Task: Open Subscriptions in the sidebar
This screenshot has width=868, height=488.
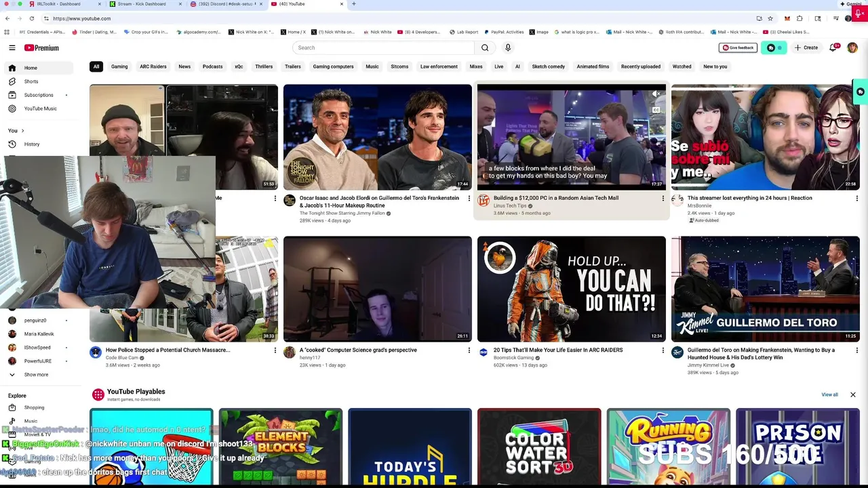Action: click(39, 95)
